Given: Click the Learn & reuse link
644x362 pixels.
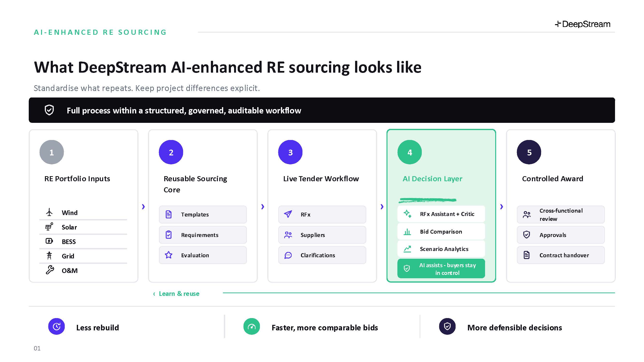Looking at the screenshot, I should pos(179,293).
